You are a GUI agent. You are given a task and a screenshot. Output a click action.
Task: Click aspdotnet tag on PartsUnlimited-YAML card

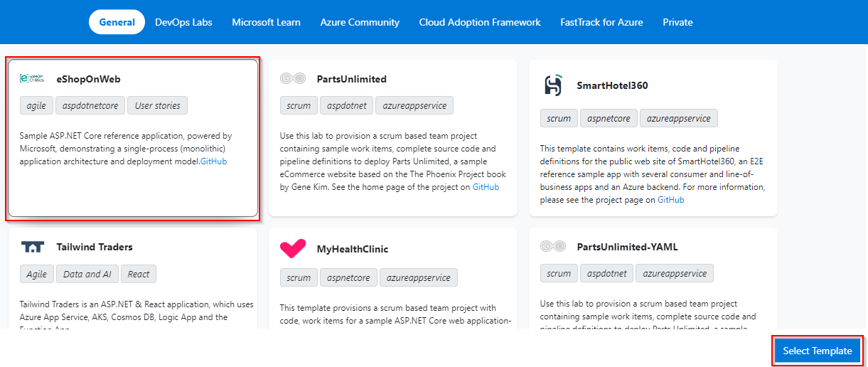point(606,273)
